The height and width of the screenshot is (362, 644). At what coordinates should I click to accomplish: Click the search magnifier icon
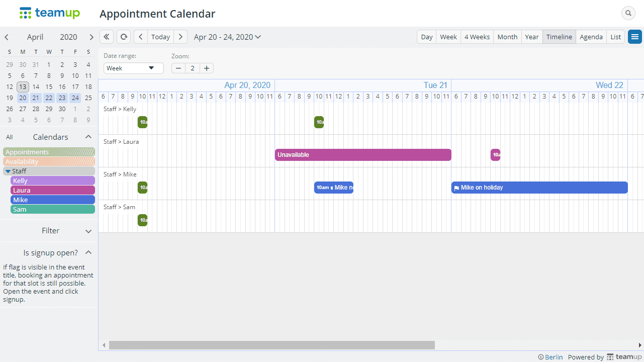click(628, 13)
